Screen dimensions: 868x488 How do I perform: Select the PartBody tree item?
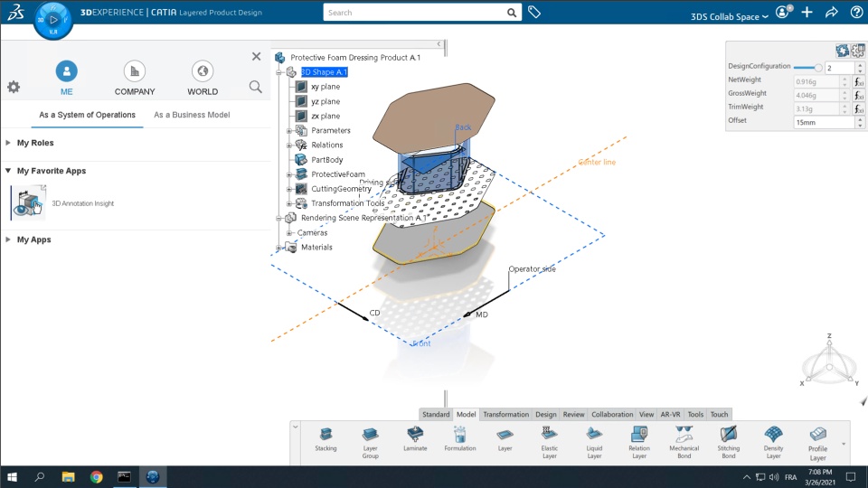327,160
